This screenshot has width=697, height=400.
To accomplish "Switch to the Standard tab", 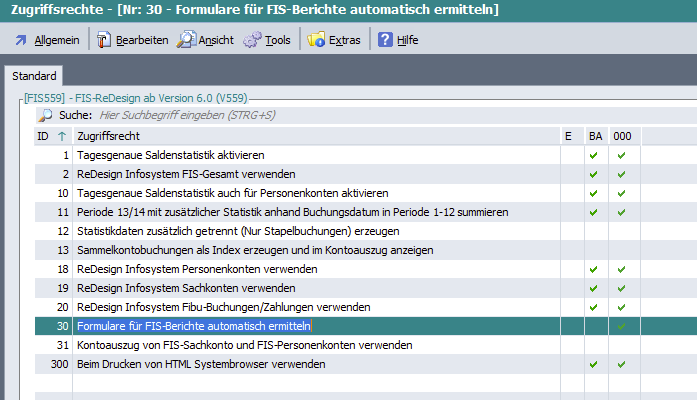I will [32, 76].
